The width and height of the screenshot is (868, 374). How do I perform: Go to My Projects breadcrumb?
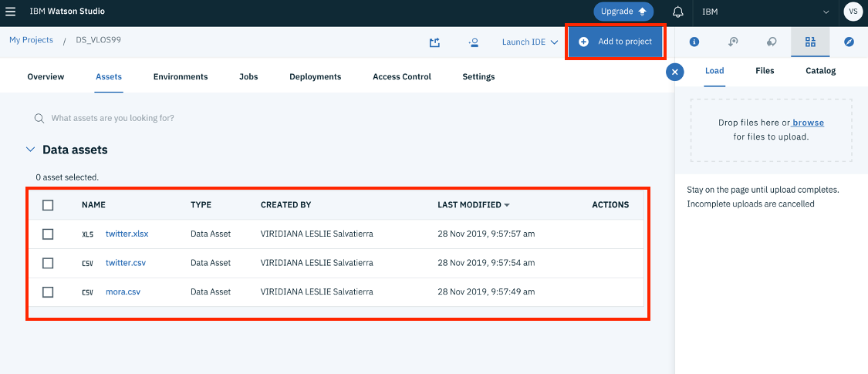point(31,40)
